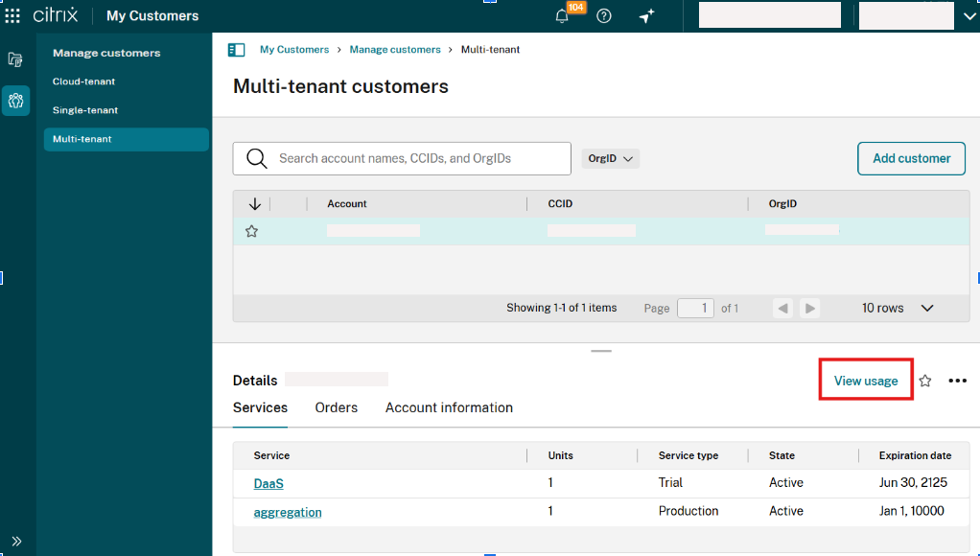This screenshot has width=980, height=556.
Task: Expand the left navigation bar
Action: [x=16, y=541]
